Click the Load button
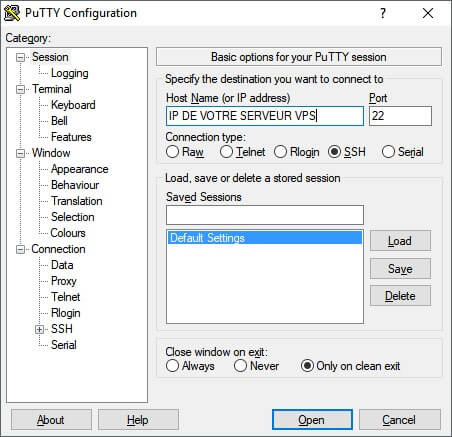 click(400, 241)
